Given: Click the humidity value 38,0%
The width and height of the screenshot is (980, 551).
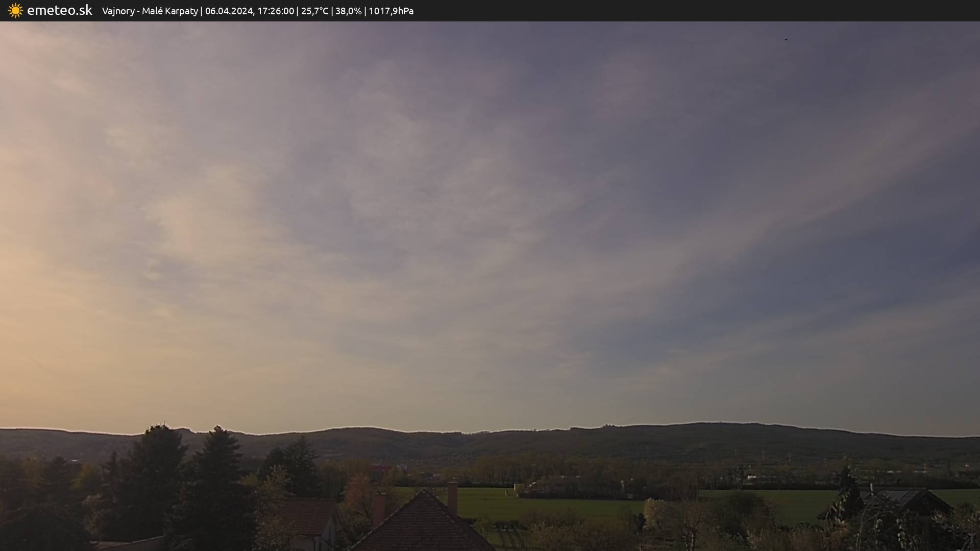Looking at the screenshot, I should pos(348,11).
